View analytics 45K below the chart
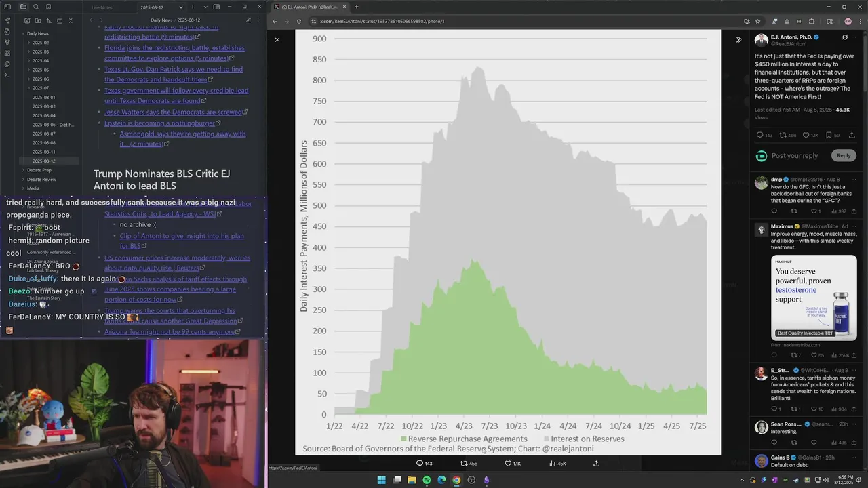The width and height of the screenshot is (868, 488). tap(557, 464)
